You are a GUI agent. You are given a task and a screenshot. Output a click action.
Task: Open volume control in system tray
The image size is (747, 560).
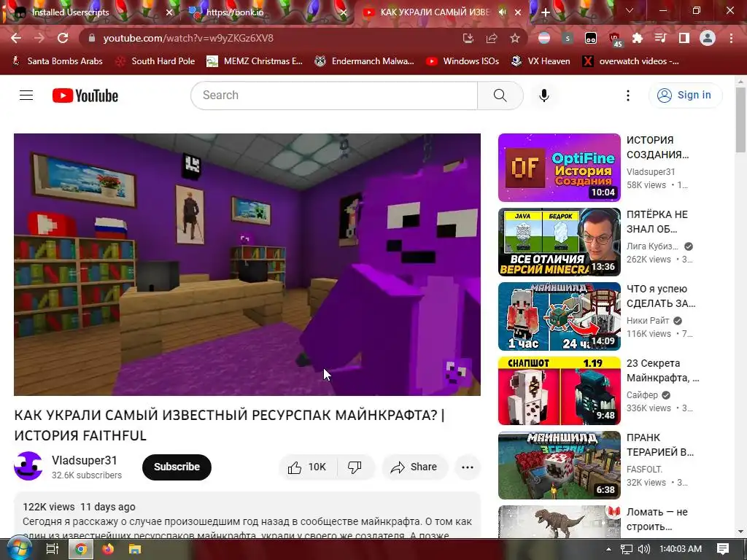click(643, 549)
